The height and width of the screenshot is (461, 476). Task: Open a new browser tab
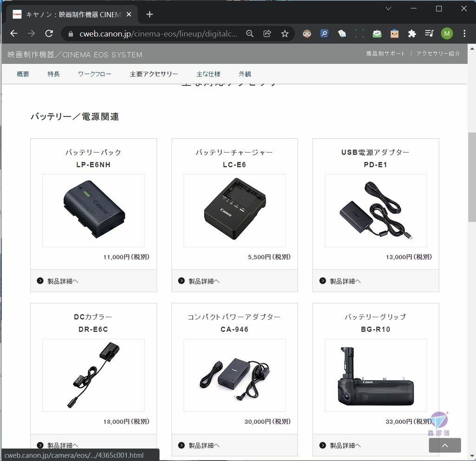(149, 14)
